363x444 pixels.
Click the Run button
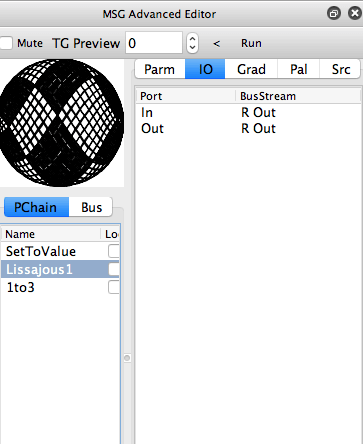(x=251, y=43)
